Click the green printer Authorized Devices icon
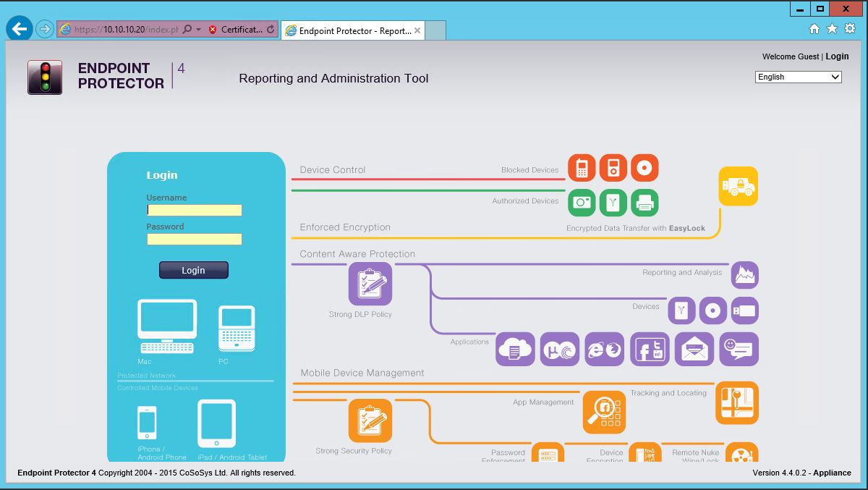 pos(644,203)
